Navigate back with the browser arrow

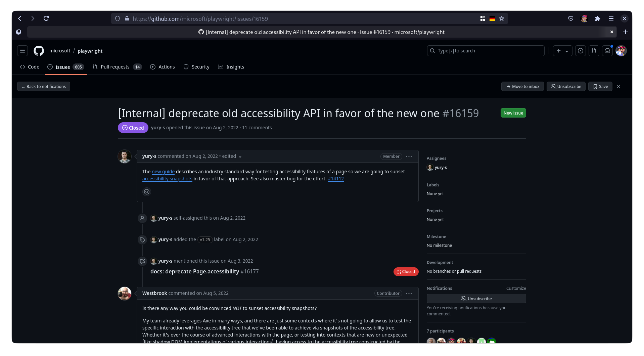tap(19, 18)
